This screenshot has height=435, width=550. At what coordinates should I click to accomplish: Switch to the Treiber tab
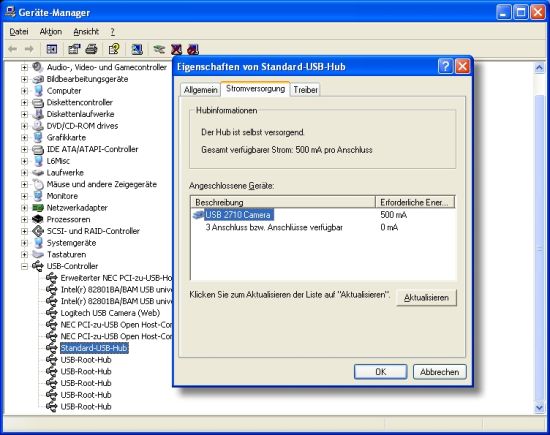click(306, 90)
